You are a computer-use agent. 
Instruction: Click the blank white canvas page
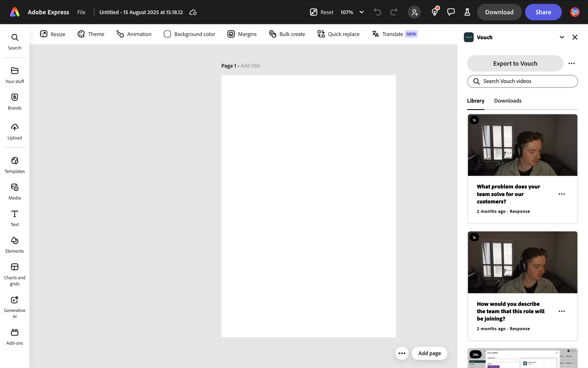308,206
